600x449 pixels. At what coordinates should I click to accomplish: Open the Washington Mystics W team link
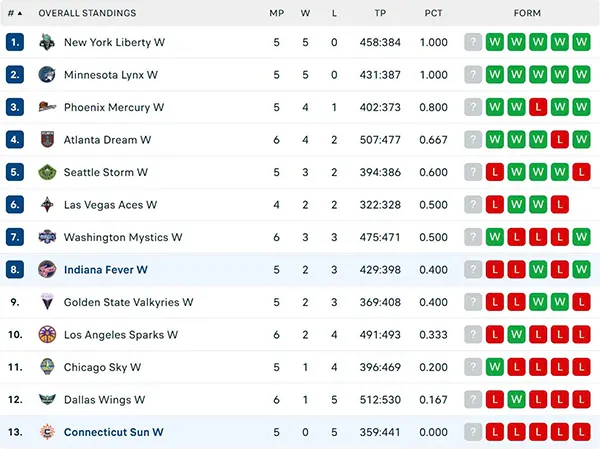click(x=123, y=237)
